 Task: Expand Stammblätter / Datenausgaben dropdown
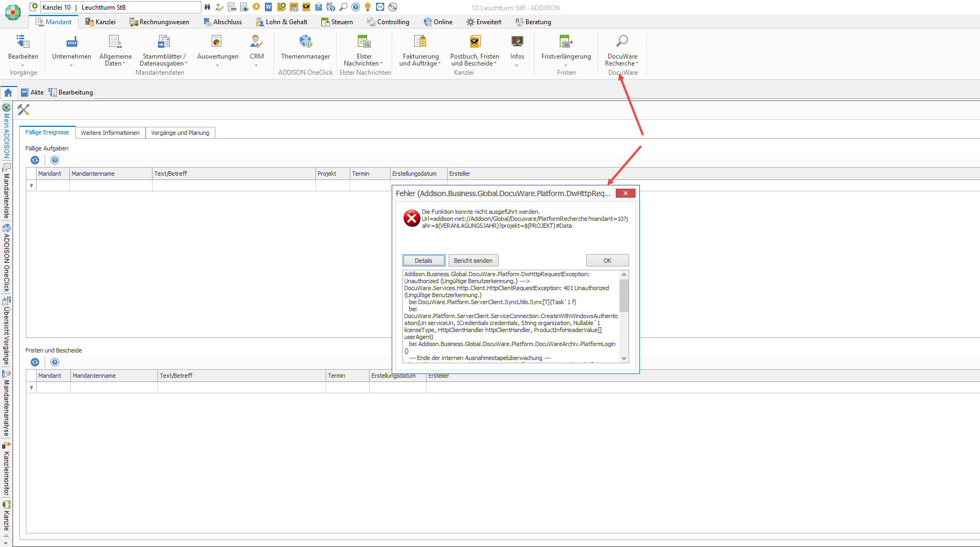(186, 63)
